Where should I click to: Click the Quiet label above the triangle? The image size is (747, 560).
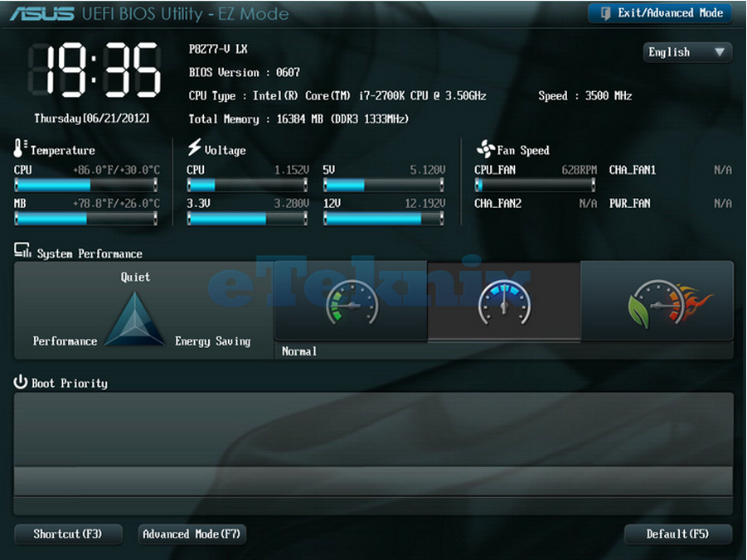tap(135, 278)
